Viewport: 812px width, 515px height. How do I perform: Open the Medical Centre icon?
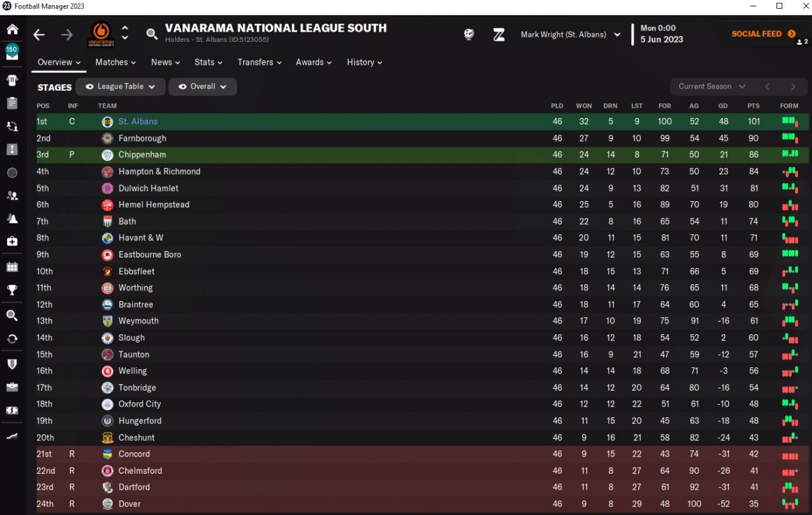pos(12,242)
